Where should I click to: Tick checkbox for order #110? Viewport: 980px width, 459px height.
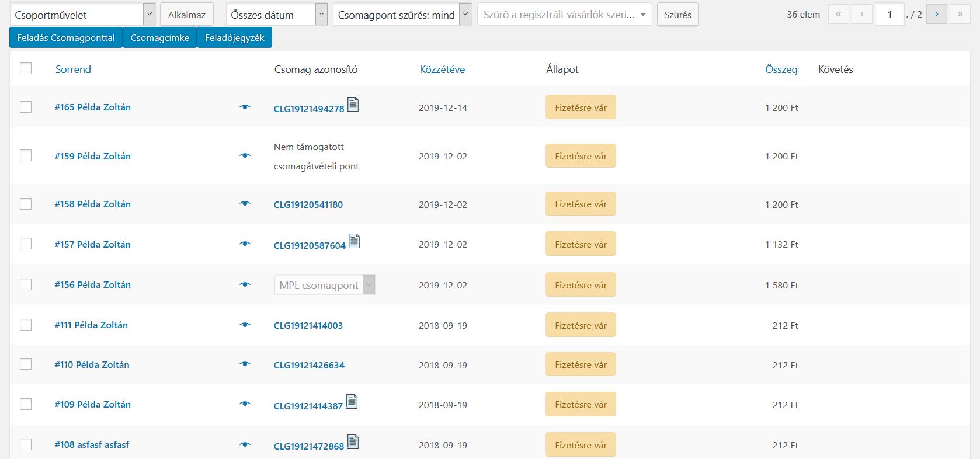26,364
